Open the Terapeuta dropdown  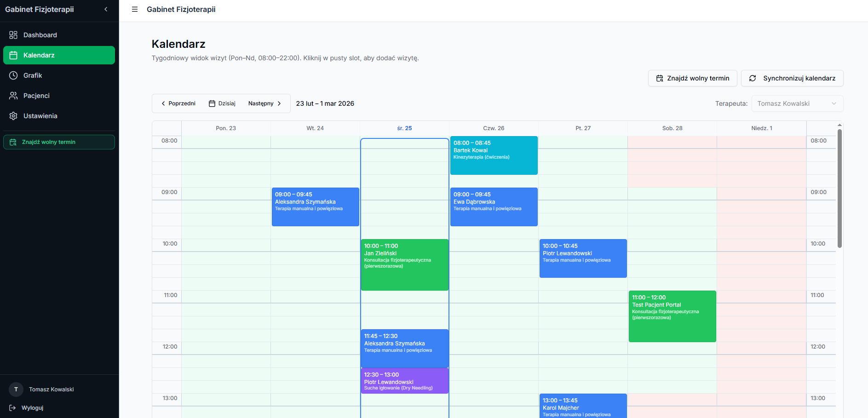tap(797, 103)
